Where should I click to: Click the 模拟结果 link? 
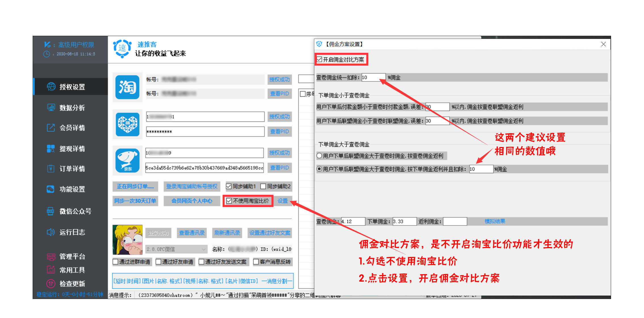(x=495, y=221)
